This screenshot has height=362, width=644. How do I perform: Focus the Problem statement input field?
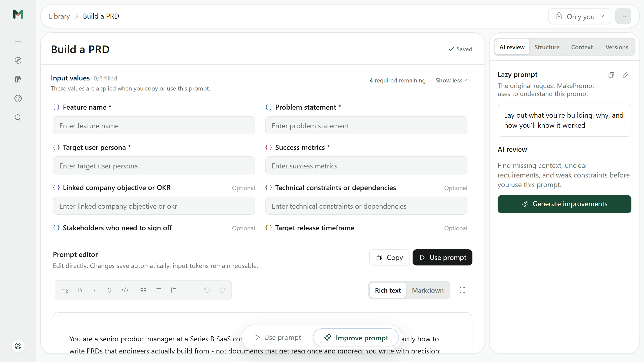[366, 125]
